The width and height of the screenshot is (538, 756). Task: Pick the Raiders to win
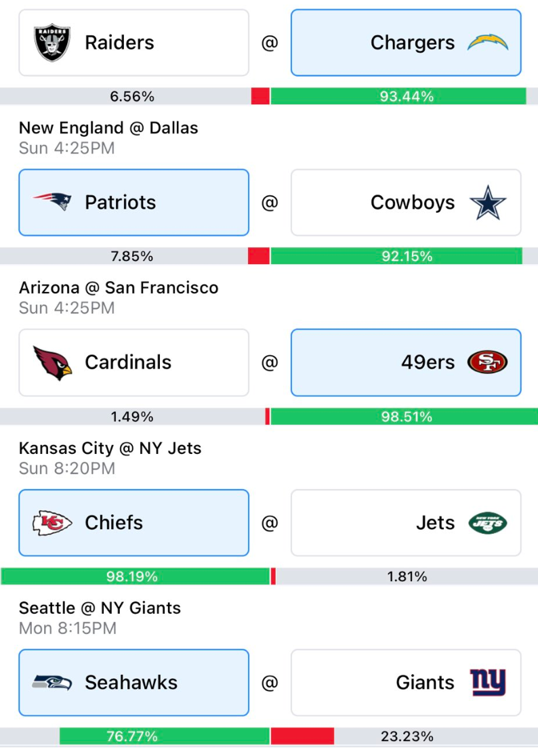point(134,43)
